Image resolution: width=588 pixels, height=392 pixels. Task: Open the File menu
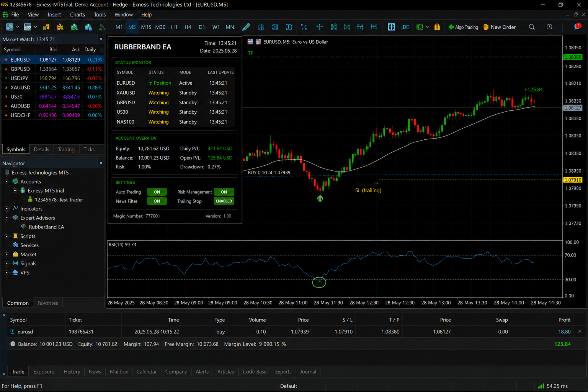point(15,15)
